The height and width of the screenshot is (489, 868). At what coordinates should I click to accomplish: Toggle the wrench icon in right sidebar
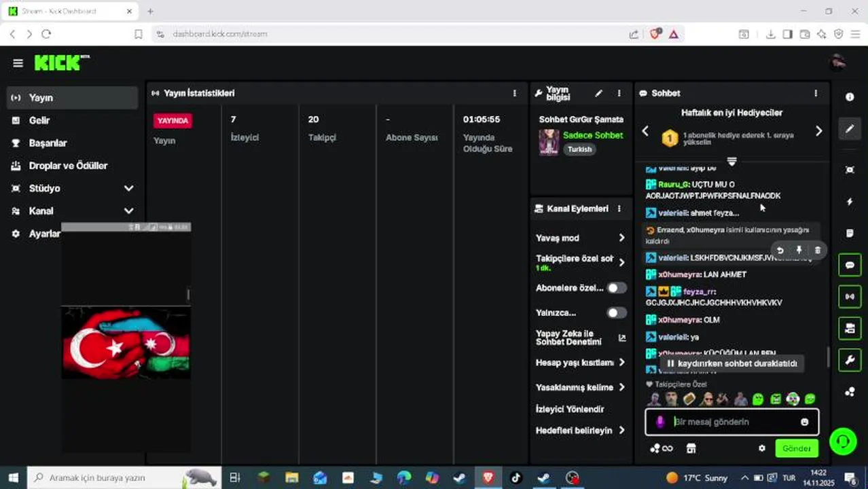(x=850, y=360)
